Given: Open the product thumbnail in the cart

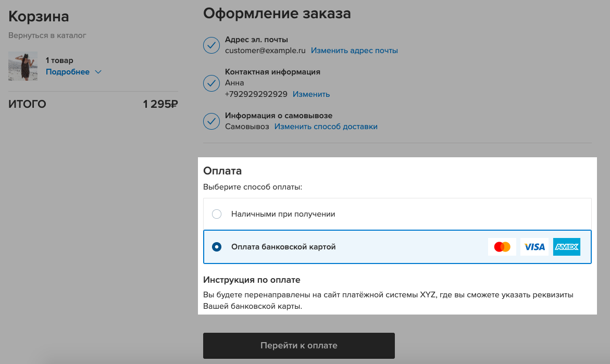Looking at the screenshot, I should click(23, 66).
